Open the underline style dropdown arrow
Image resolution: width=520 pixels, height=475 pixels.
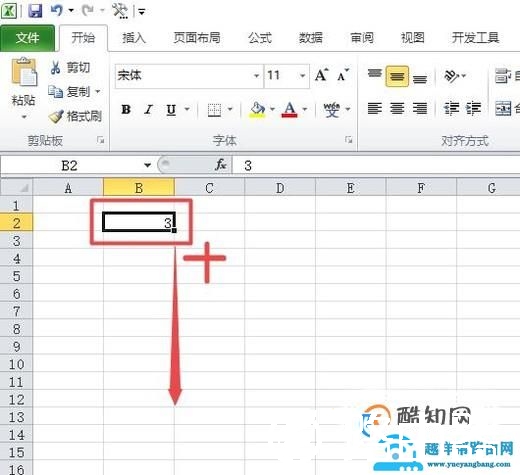187,109
